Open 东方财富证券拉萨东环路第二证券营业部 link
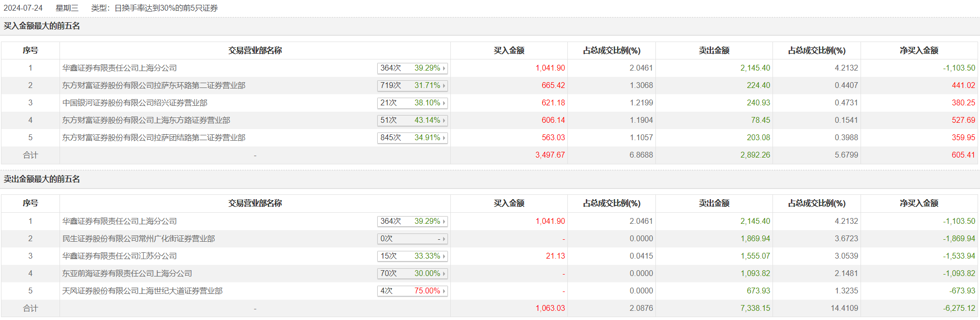 pyautogui.click(x=154, y=86)
